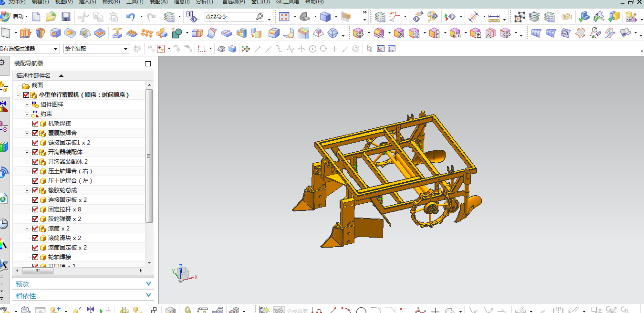The width and height of the screenshot is (644, 313).
Task: Click the 描述性部件名 column header
Action: [33, 75]
